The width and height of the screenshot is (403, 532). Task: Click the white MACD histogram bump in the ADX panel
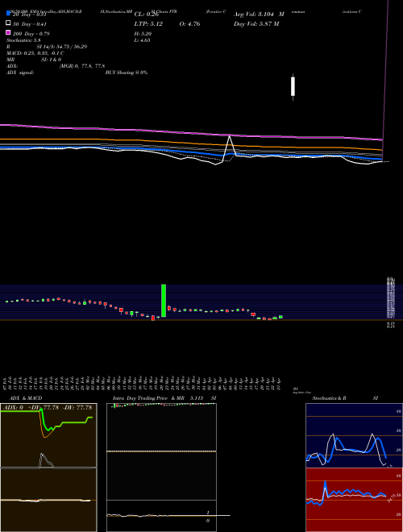(x=46, y=460)
